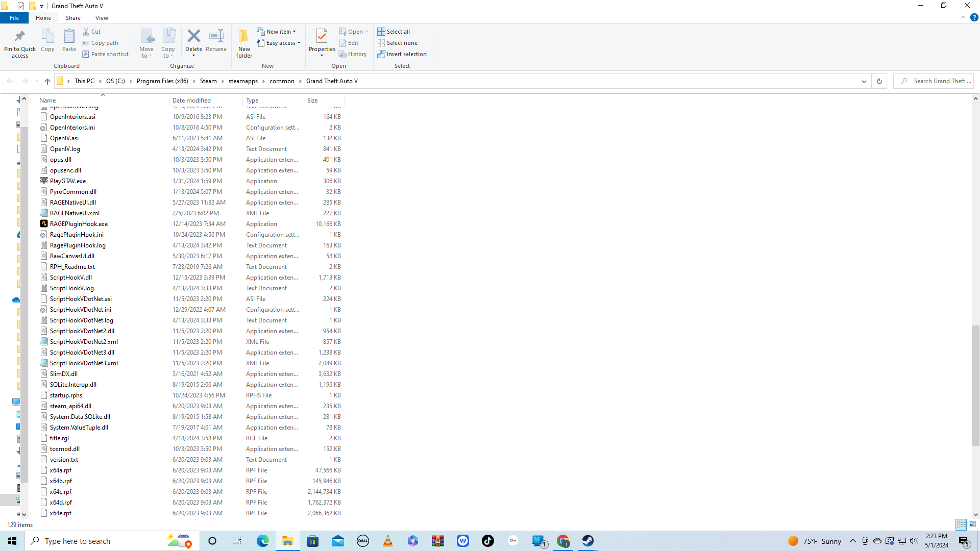Go up one folder level
The width and height of the screenshot is (980, 551).
47,81
